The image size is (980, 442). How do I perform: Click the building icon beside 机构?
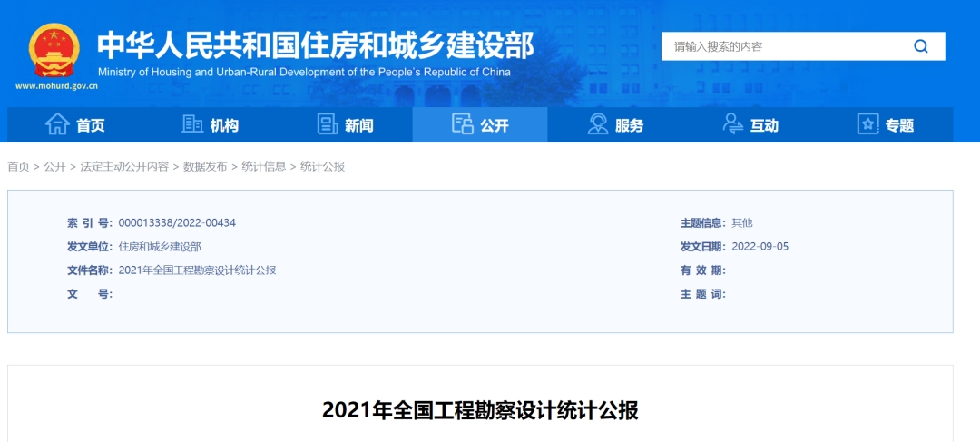192,124
